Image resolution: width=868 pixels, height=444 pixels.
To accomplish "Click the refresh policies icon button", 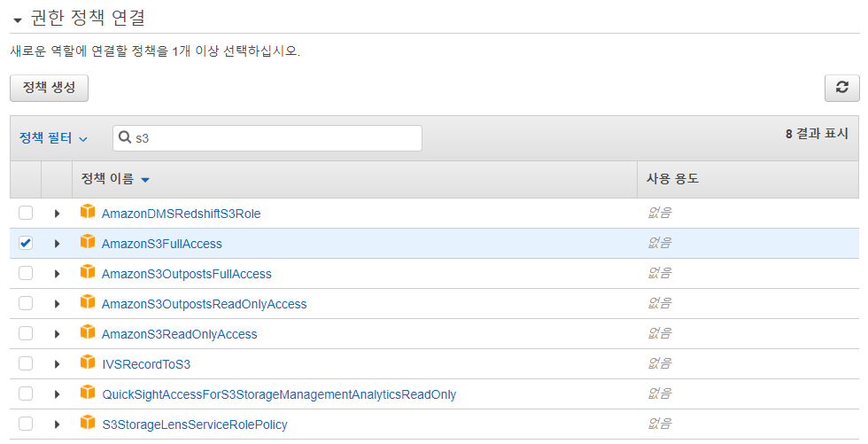I will point(842,88).
